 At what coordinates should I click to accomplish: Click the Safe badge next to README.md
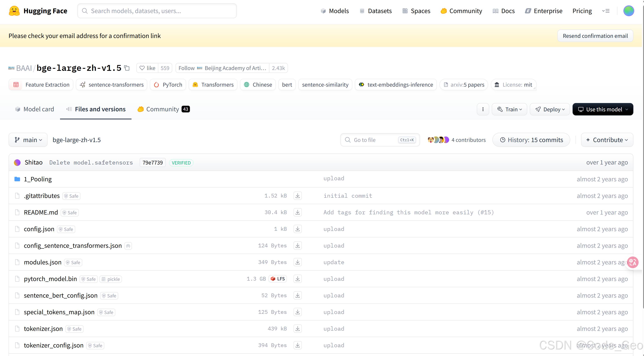click(70, 213)
